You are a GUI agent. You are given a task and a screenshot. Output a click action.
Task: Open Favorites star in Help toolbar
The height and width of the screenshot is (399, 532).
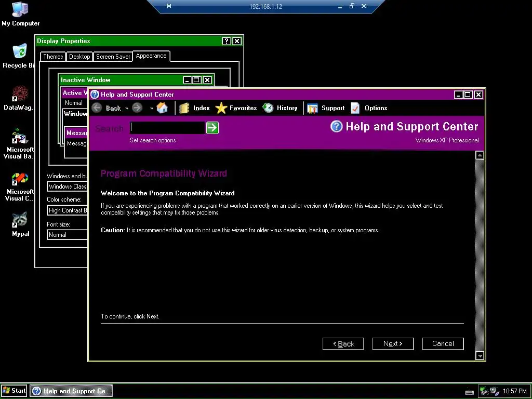(236, 108)
